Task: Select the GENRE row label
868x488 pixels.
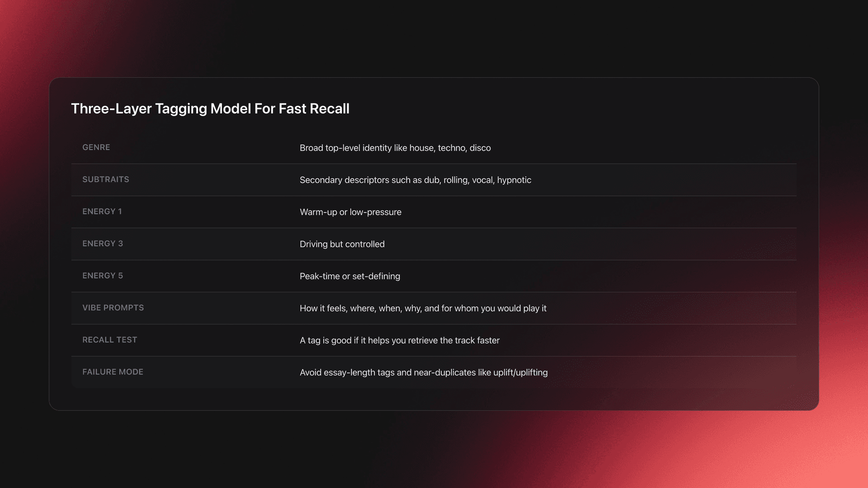Action: tap(96, 147)
